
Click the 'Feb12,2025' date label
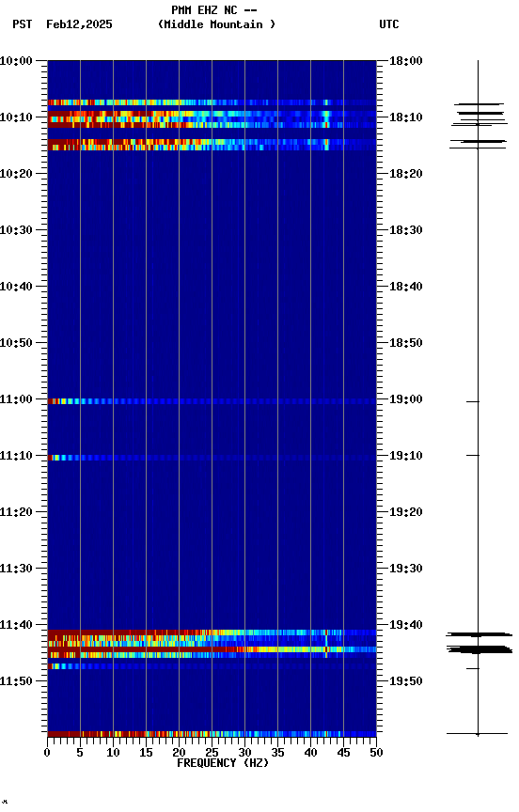coord(79,24)
